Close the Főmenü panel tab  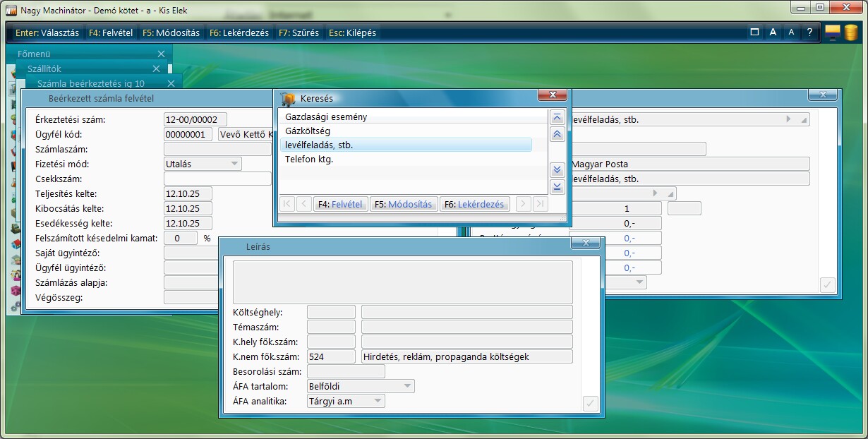point(161,54)
